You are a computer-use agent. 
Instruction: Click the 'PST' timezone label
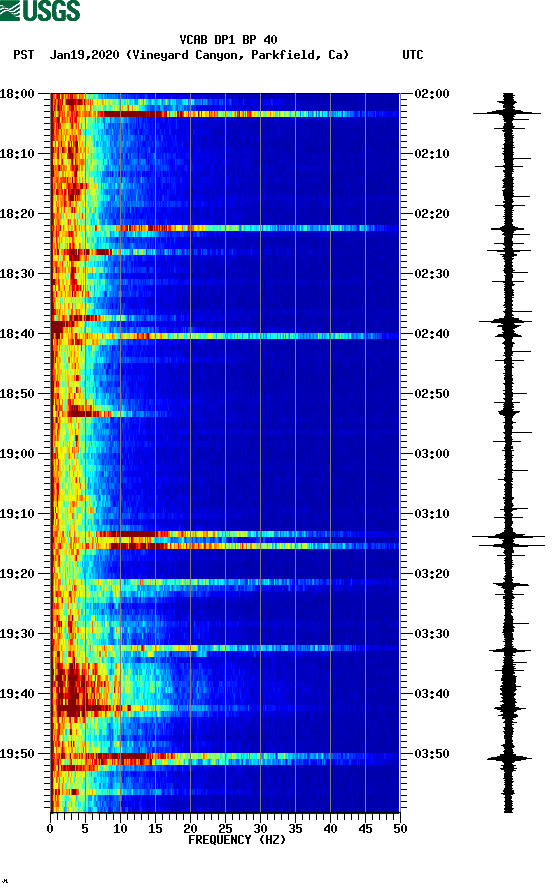(24, 55)
